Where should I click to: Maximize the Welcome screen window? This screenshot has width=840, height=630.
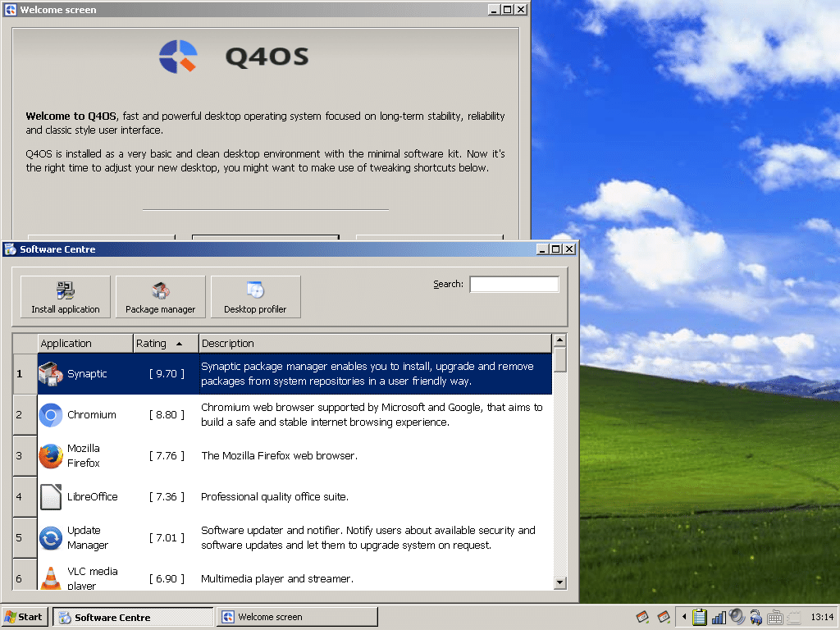(x=507, y=10)
